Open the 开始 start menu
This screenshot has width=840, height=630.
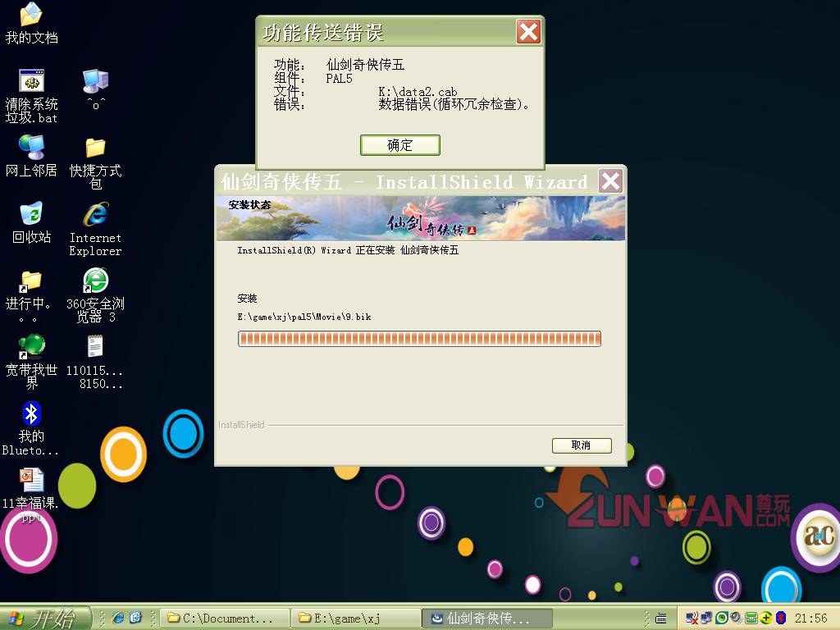(x=44, y=619)
